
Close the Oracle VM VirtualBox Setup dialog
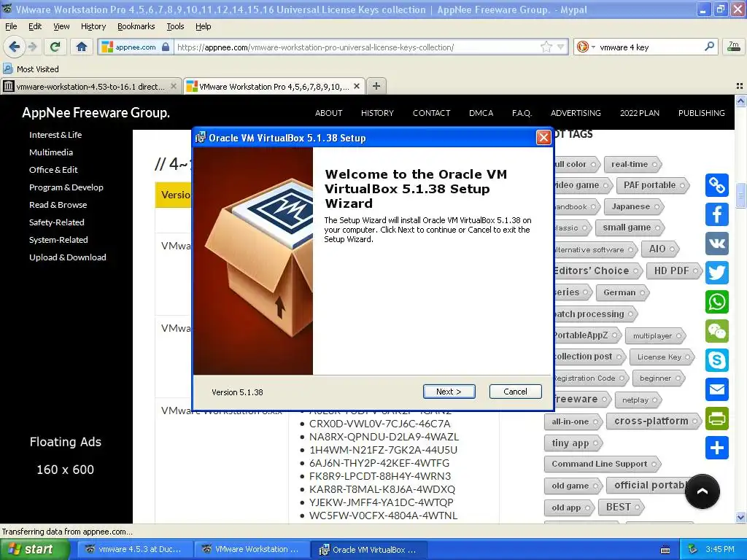click(543, 138)
